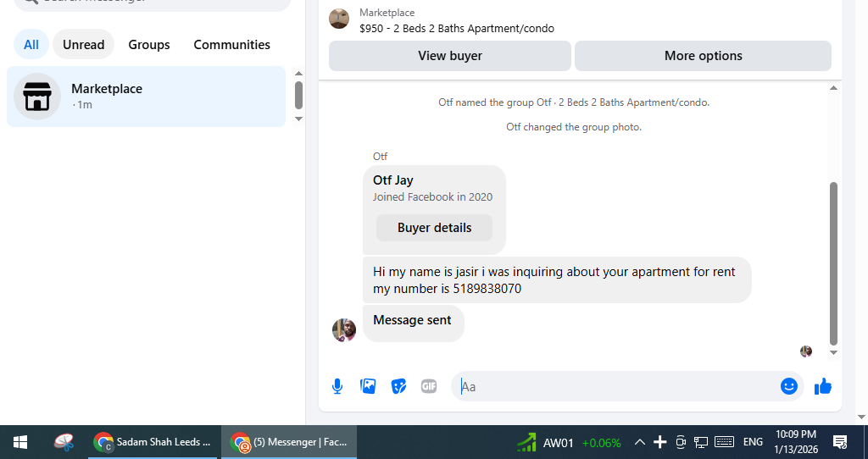Choose the sticker icon in composer
Image resolution: width=868 pixels, height=459 pixels.
(x=398, y=386)
